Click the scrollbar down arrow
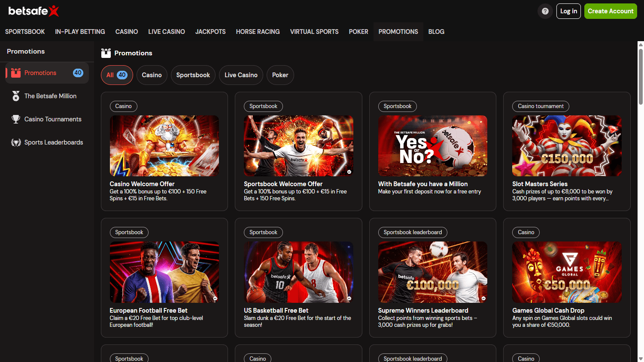The height and width of the screenshot is (362, 644). pyautogui.click(x=641, y=359)
